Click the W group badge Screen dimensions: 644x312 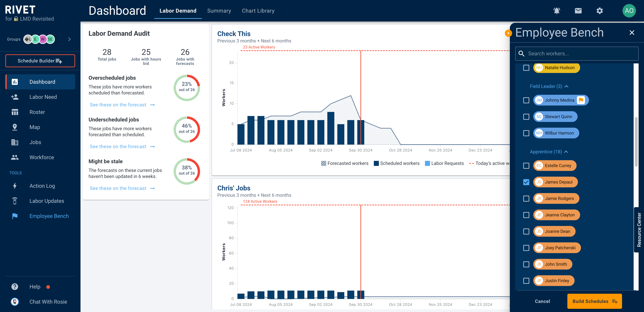[43, 39]
